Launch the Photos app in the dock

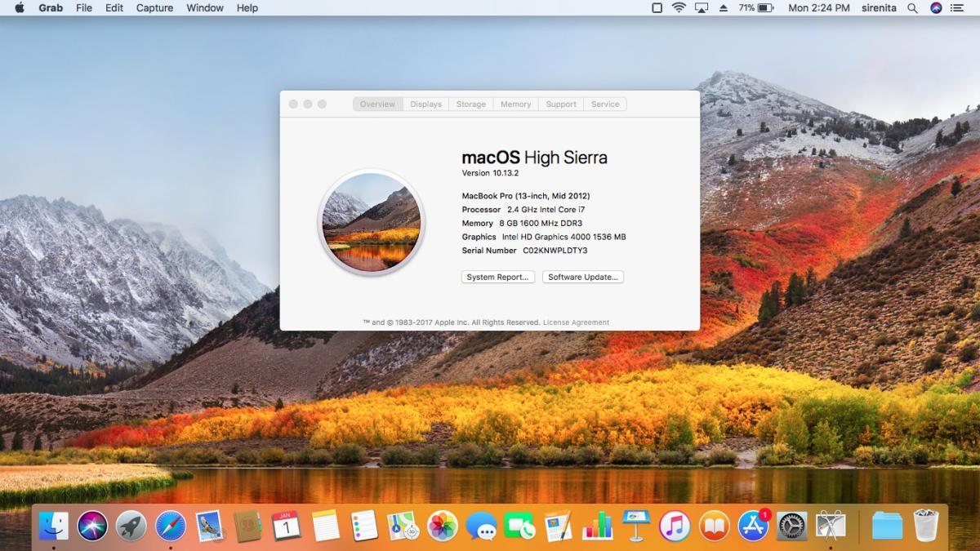coord(443,527)
